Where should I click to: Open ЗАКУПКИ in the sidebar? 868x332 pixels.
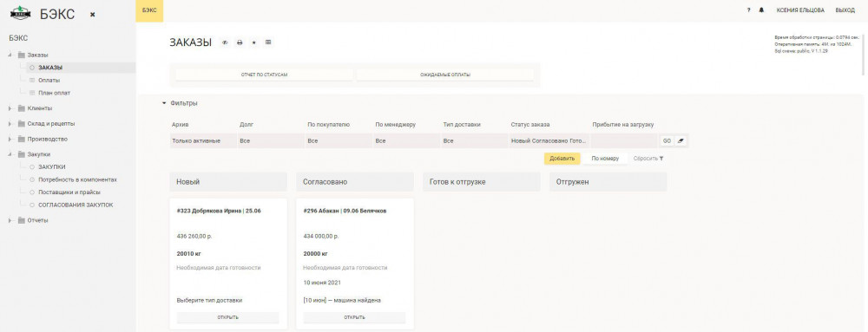pyautogui.click(x=52, y=166)
